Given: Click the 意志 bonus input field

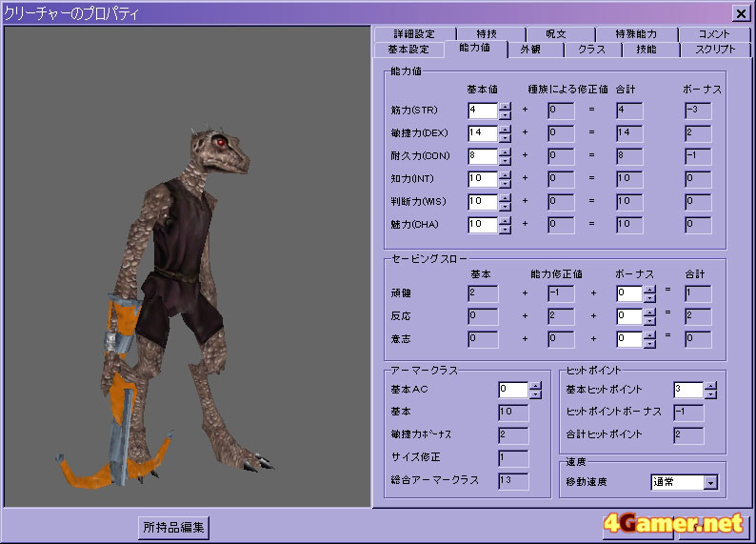Looking at the screenshot, I should click(629, 339).
